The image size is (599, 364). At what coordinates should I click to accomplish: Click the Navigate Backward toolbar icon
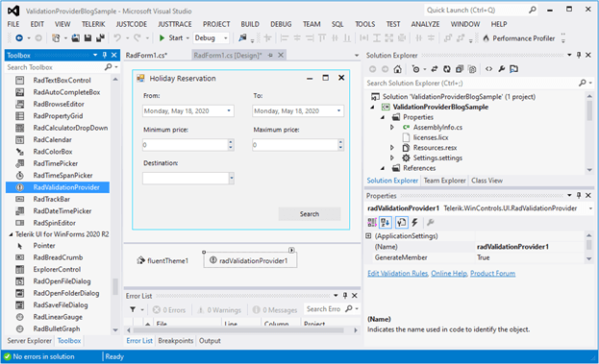click(18, 37)
